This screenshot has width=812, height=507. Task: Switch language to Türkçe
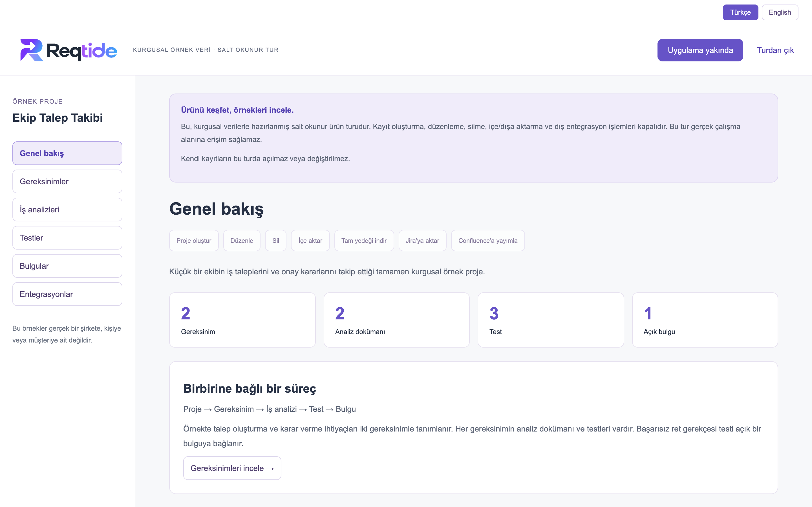740,12
